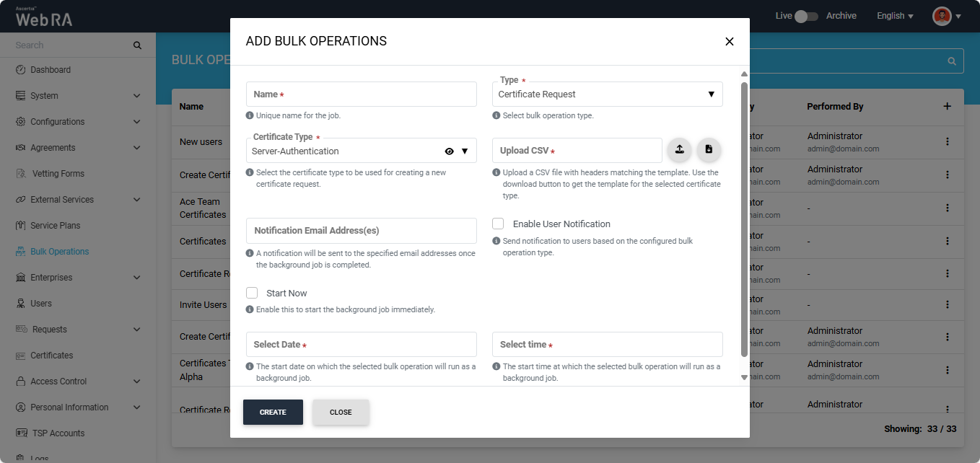Open Dashboard in the sidebar
This screenshot has width=980, height=463.
(x=51, y=70)
